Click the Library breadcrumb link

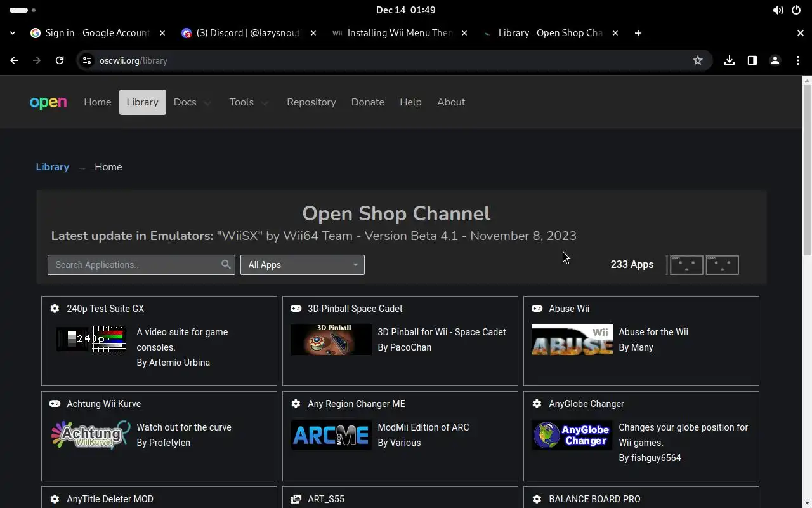52,167
